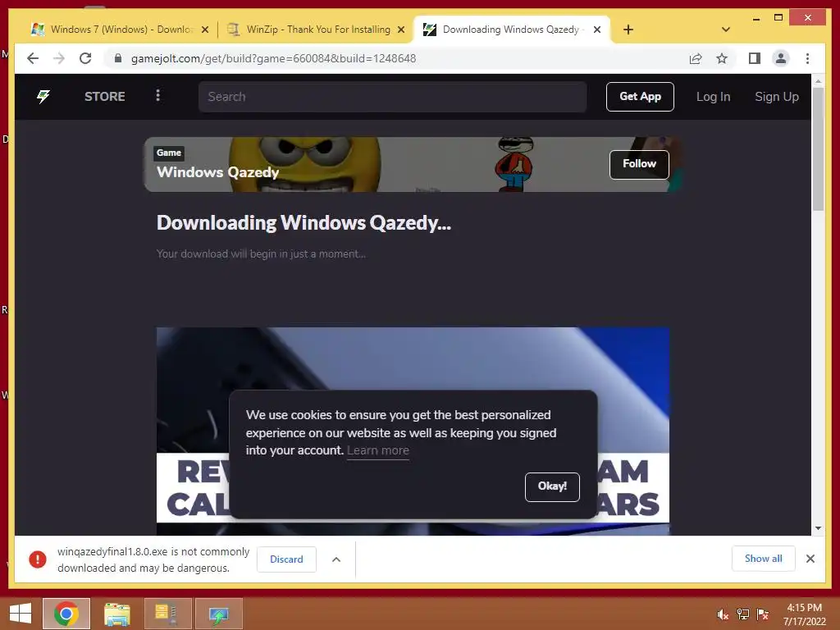Click the muted volume tray icon

pyautogui.click(x=722, y=614)
